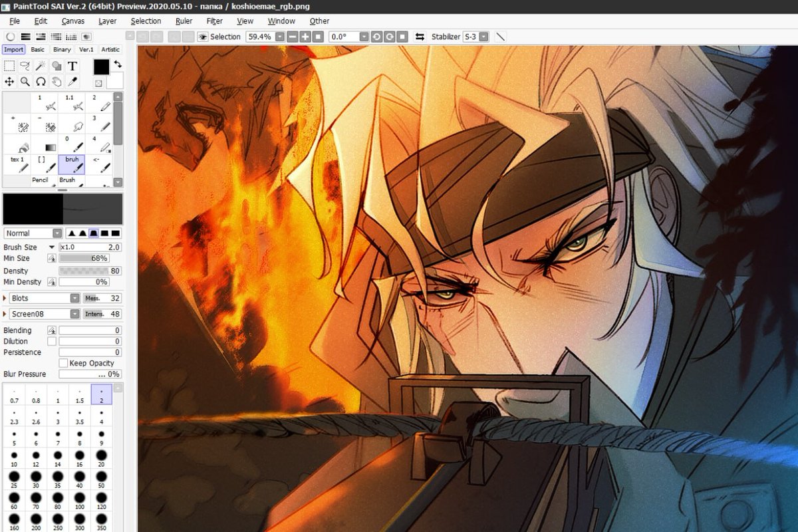The height and width of the screenshot is (532, 798).
Task: Open the Stabilizer S-3 dropdown
Action: pos(483,37)
